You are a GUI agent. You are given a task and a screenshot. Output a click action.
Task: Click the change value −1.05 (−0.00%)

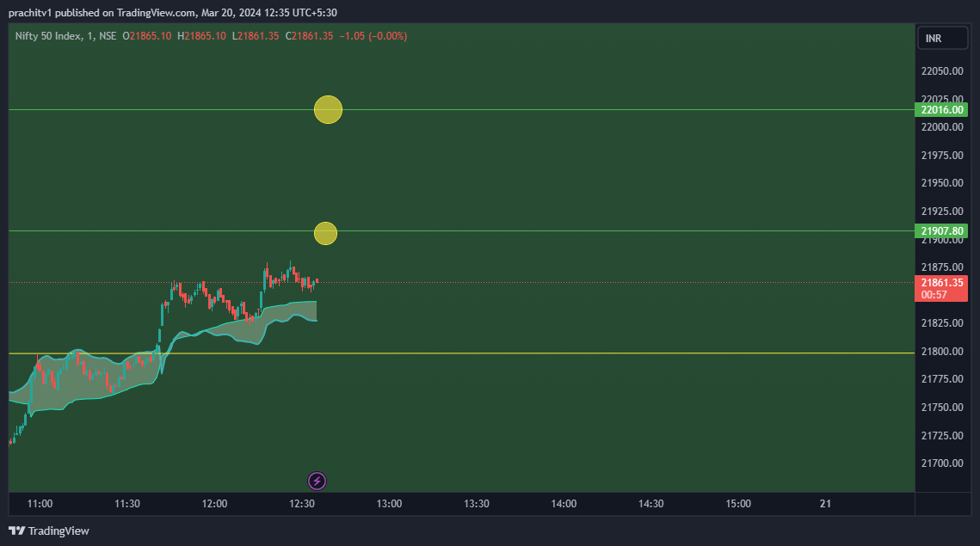point(373,36)
